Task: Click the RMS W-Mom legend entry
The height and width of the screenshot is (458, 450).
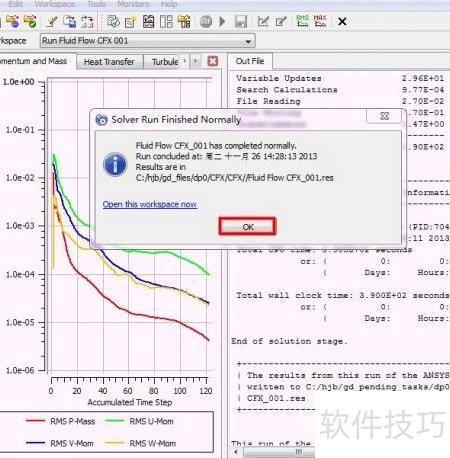Action: [141, 443]
